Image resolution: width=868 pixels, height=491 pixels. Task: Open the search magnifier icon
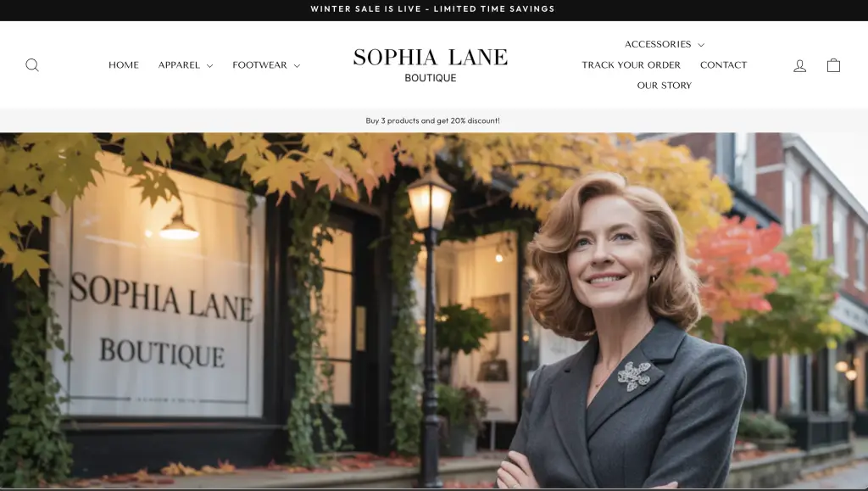pos(32,65)
